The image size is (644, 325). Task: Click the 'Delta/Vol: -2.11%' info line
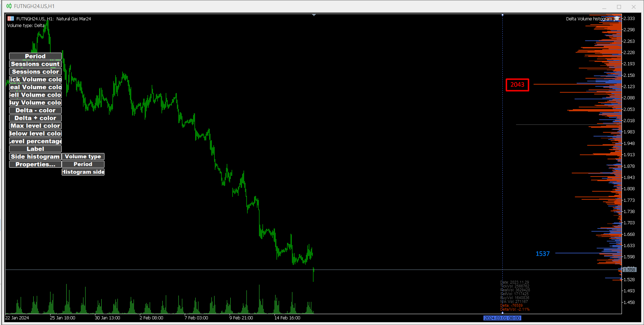click(515, 310)
